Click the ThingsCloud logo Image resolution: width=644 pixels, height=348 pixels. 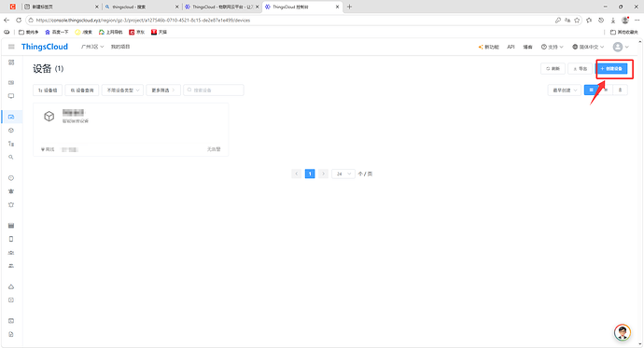(45, 47)
